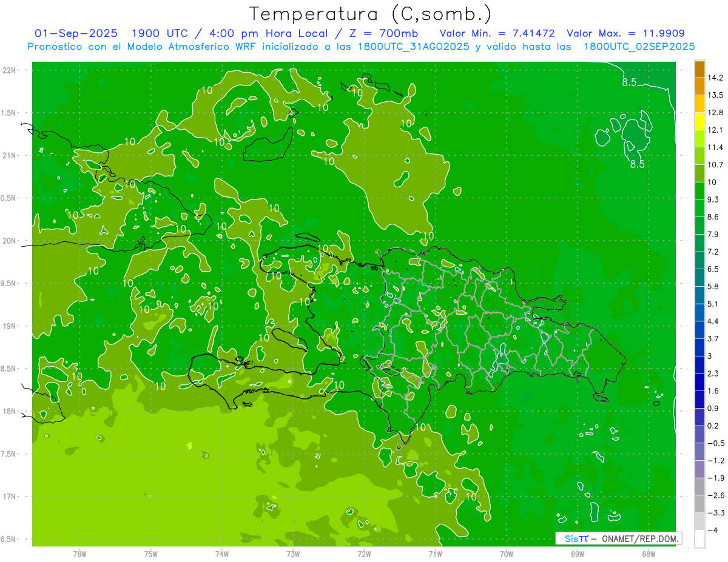Screen dimensions: 728x562
Task: Select the 'Z = 700mb' level text
Action: pyautogui.click(x=385, y=33)
